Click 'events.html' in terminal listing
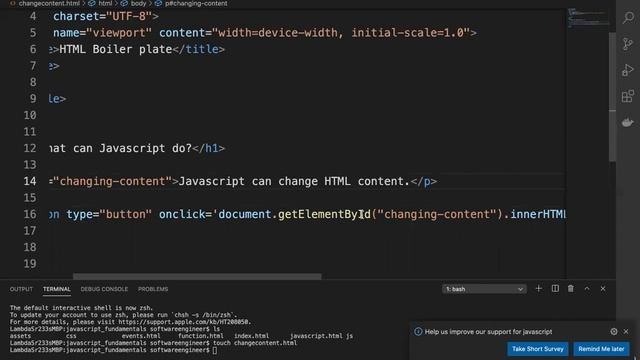Image resolution: width=640 pixels, height=360 pixels. (x=141, y=336)
